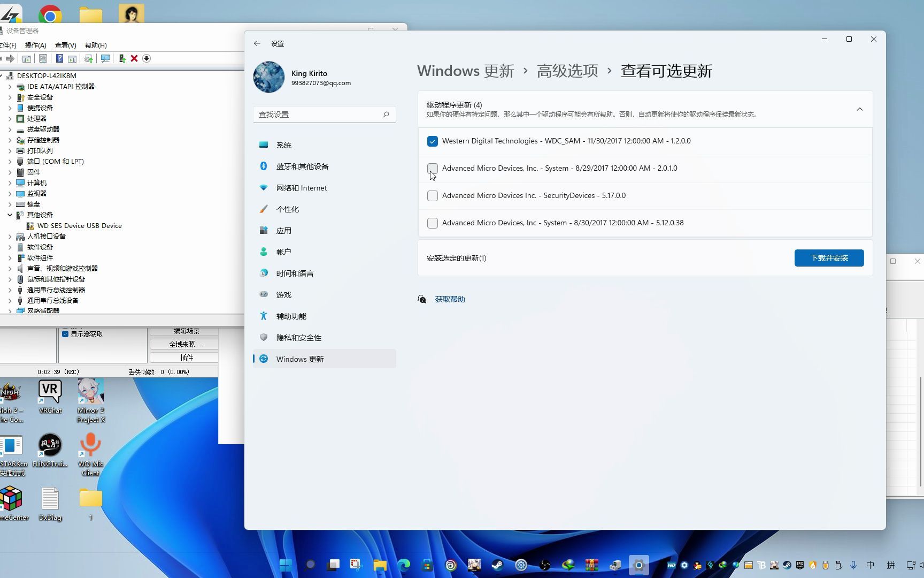Select 键盘 in the device tree
The width and height of the screenshot is (924, 578).
(34, 204)
